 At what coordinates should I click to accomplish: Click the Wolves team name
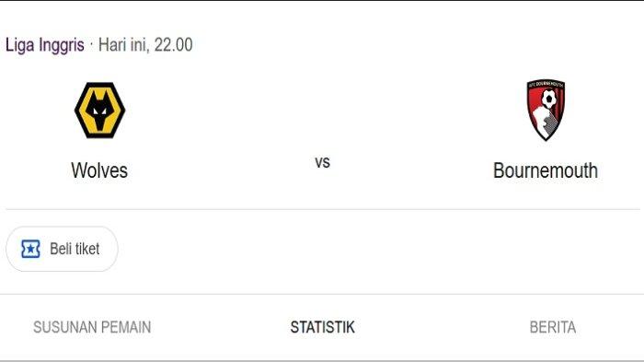99,170
